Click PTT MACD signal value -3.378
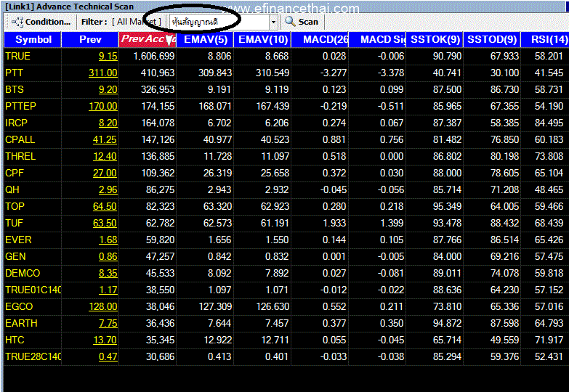Screen dimensions: 569x392 point(391,73)
